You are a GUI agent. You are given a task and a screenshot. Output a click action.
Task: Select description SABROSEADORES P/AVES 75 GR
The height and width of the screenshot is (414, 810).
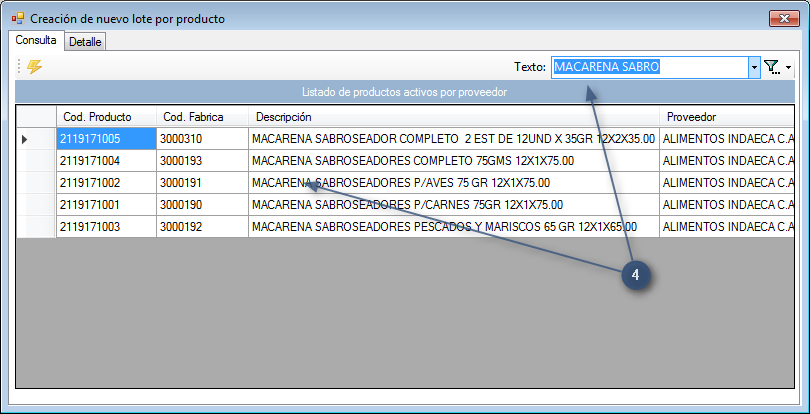pos(454,182)
